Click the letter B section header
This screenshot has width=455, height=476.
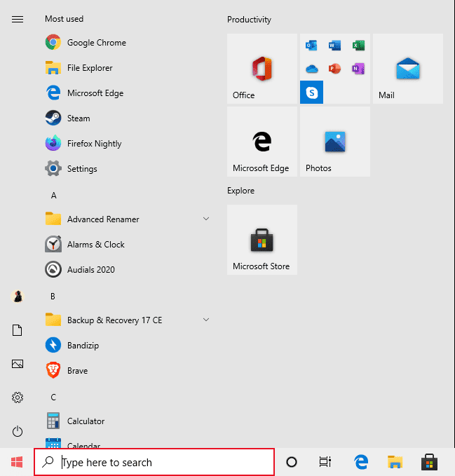(x=53, y=297)
